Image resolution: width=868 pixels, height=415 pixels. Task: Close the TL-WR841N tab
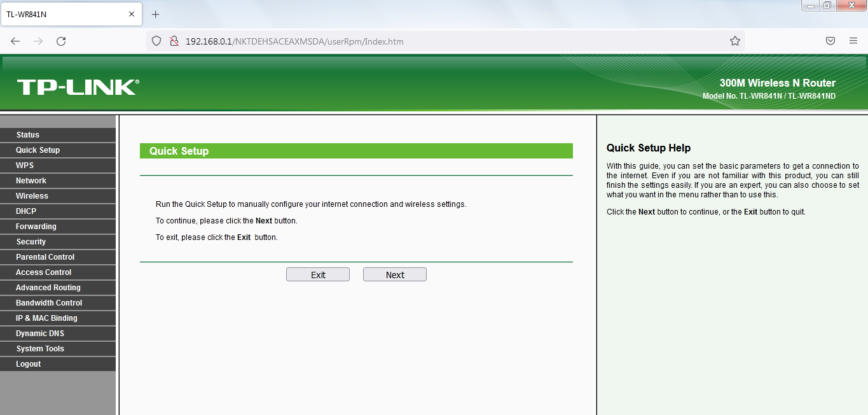(x=132, y=15)
